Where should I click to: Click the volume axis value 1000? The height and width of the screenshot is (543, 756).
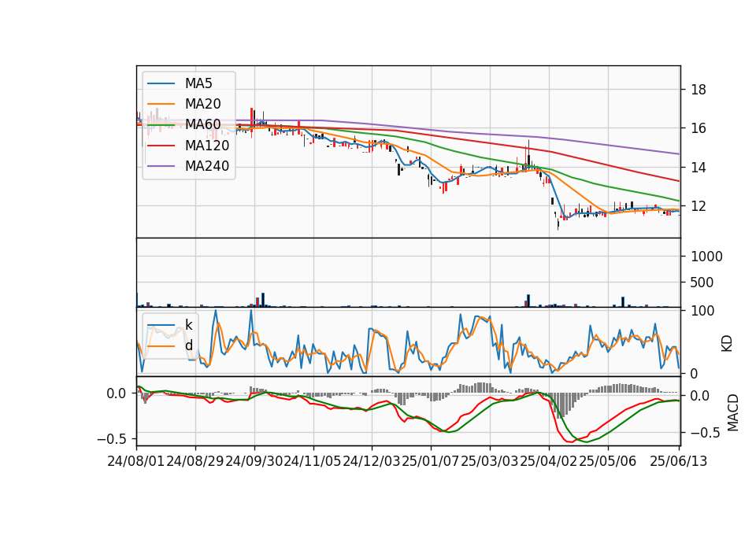click(x=707, y=257)
